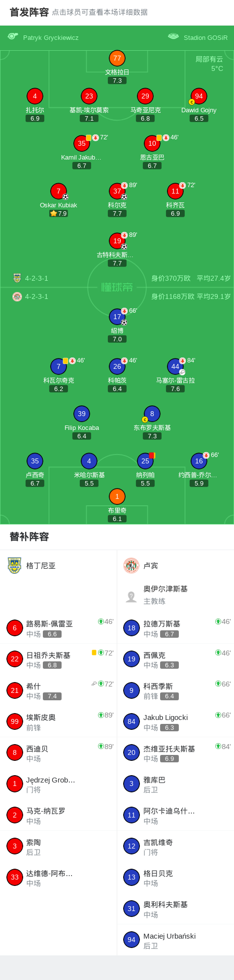Open player 7 Oskar Kubiak's stats
The image size is (234, 980).
click(x=59, y=191)
